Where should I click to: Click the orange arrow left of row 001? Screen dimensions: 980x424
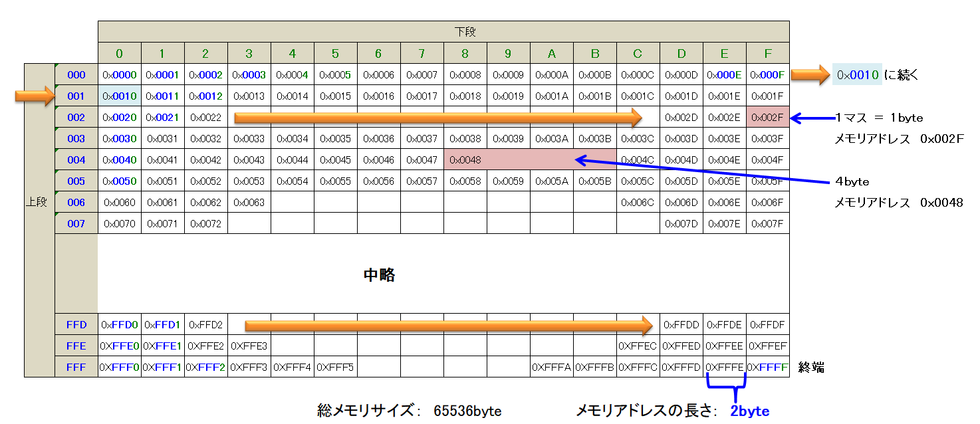tap(33, 97)
